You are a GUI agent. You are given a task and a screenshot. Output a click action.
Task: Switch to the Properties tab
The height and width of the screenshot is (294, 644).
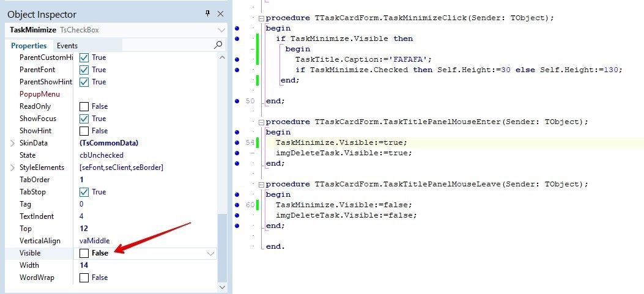coord(29,46)
